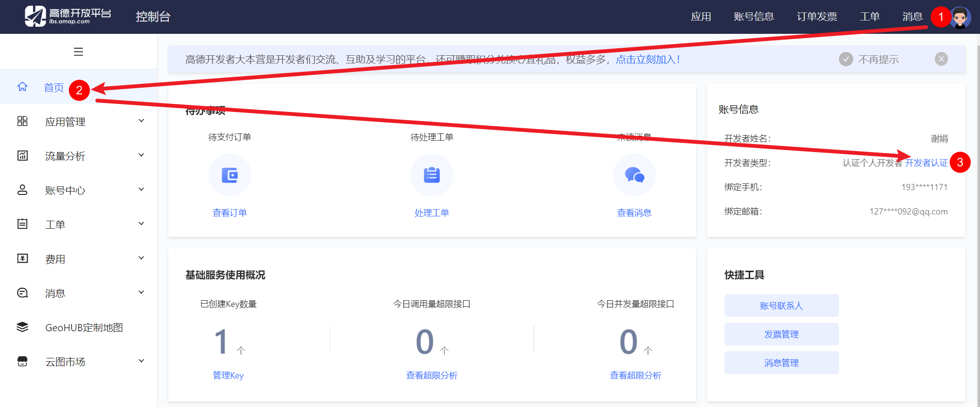Click the Amap open platform logo

(x=68, y=16)
